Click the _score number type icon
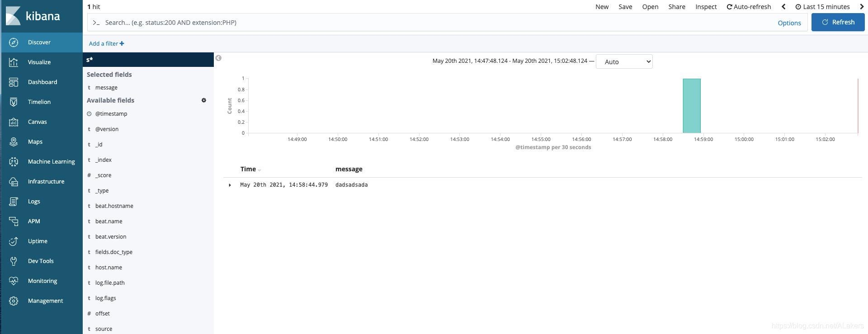Image resolution: width=868 pixels, height=334 pixels. coord(89,175)
